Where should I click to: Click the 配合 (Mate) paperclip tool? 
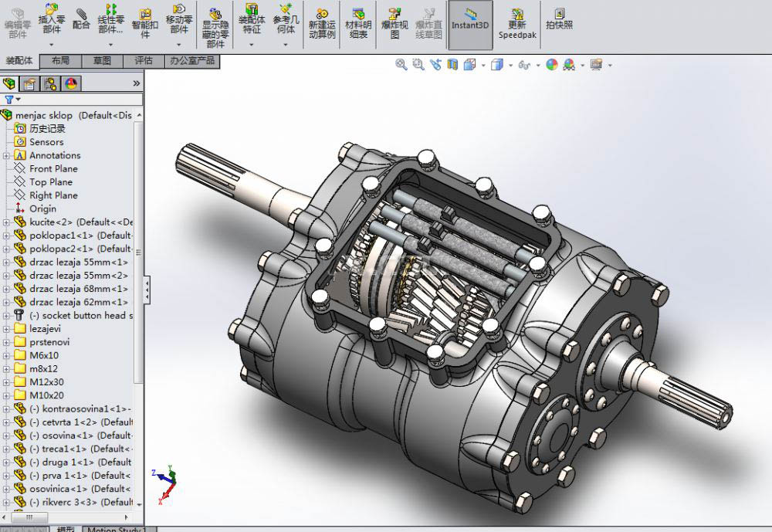[x=81, y=19]
